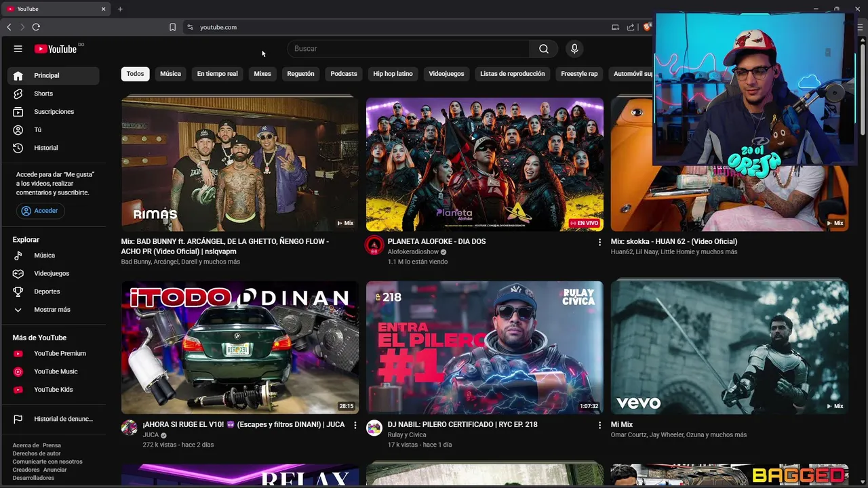This screenshot has width=868, height=488.
Task: Open PLANETA ALOFOKE live thumbnail
Action: pos(485,165)
